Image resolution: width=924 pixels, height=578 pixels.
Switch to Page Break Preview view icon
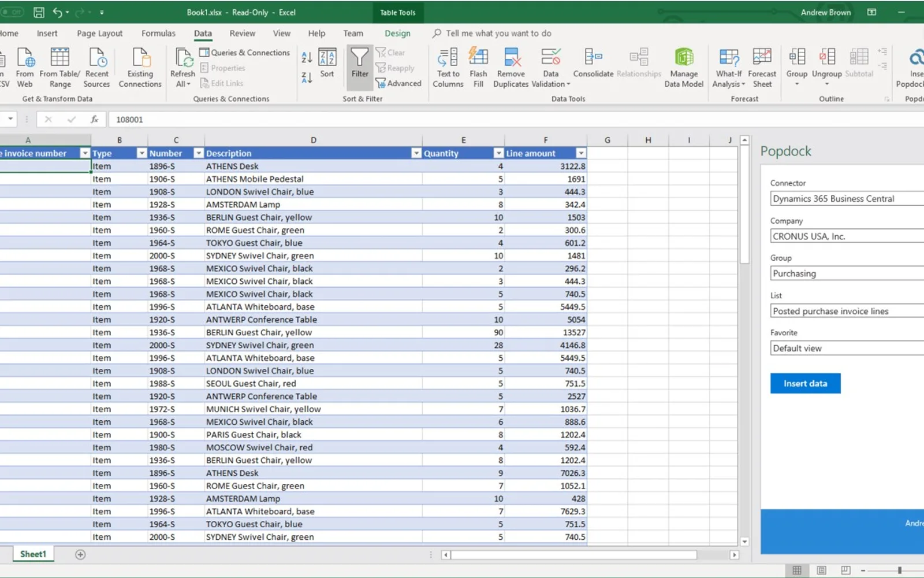[x=845, y=570]
